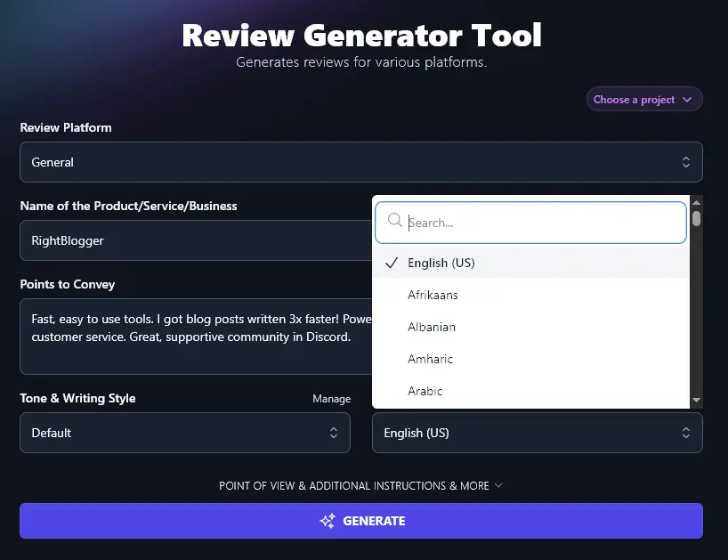Viewport: 728px width, 560px height.
Task: Click the magnifying glass search icon
Action: 395,222
